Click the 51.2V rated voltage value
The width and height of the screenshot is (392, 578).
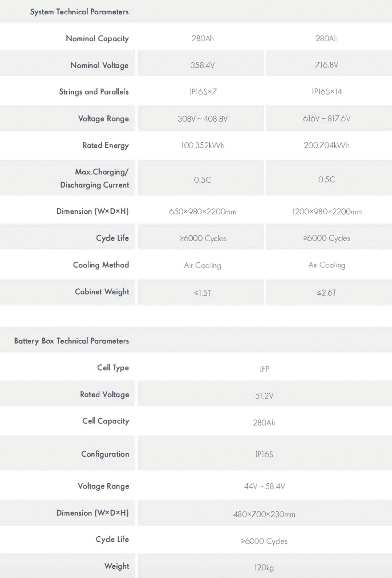[264, 396]
